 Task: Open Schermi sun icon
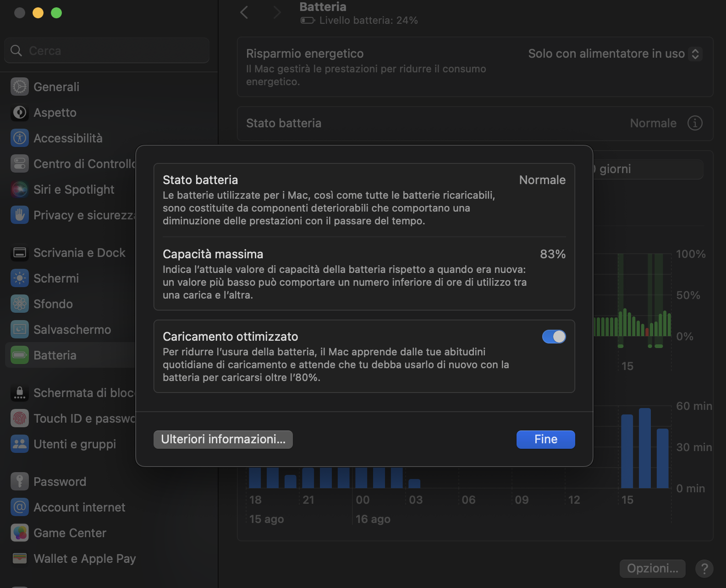(x=20, y=278)
